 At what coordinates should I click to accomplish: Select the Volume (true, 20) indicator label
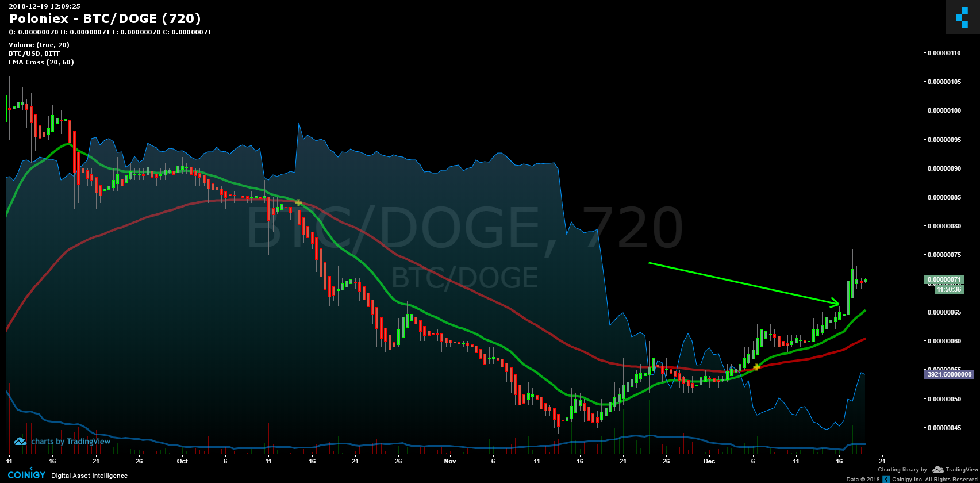pyautogui.click(x=39, y=45)
